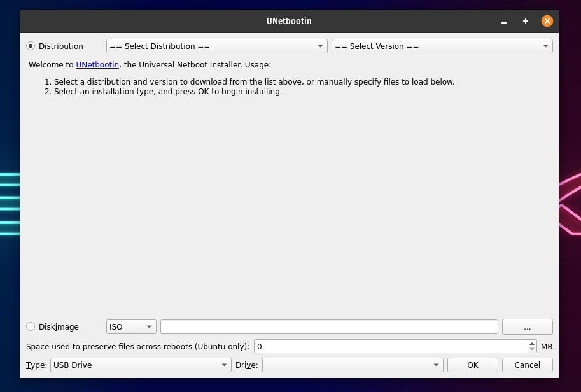Click the UNetbootin homepage link
Image resolution: width=581 pixels, height=392 pixels.
(97, 64)
